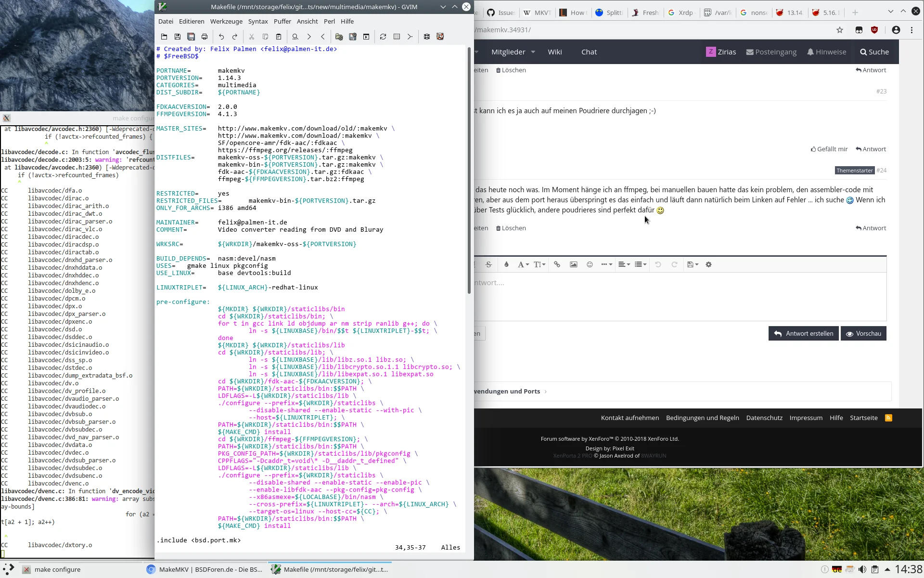Viewport: 924px width, 578px height.
Task: Click the jump to tag icon in GVIM
Action: 410,37
